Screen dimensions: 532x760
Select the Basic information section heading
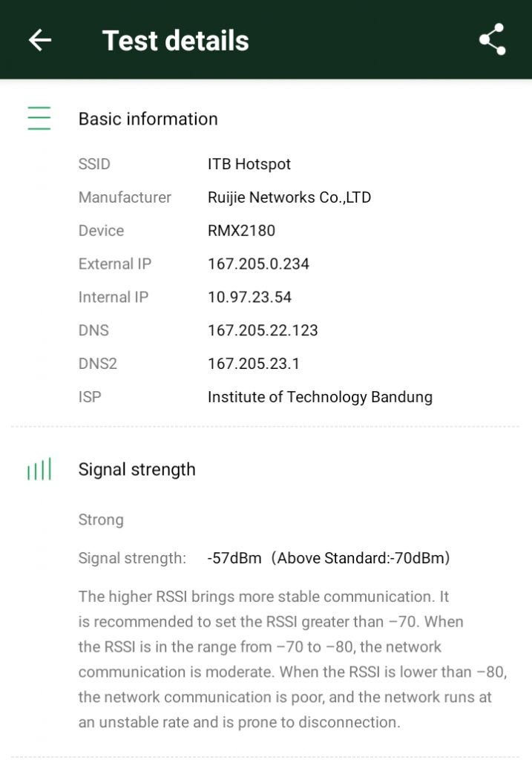click(x=148, y=119)
